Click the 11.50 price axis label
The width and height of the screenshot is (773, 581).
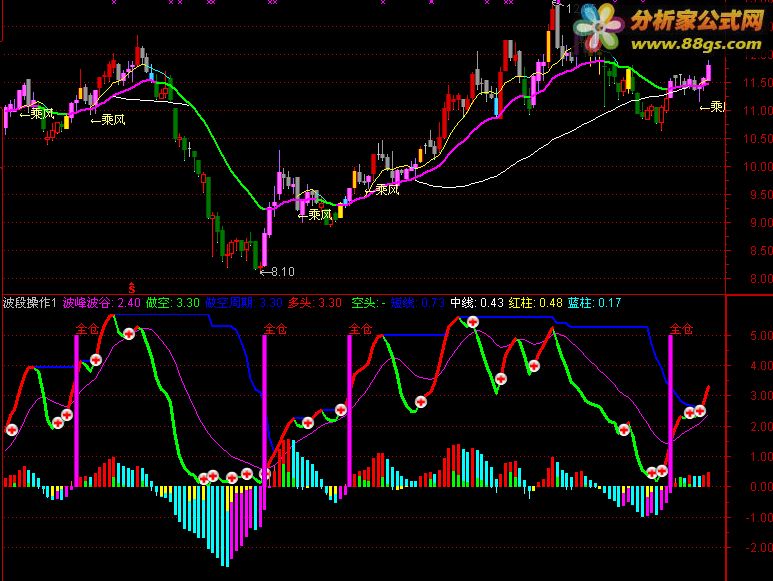[x=759, y=82]
